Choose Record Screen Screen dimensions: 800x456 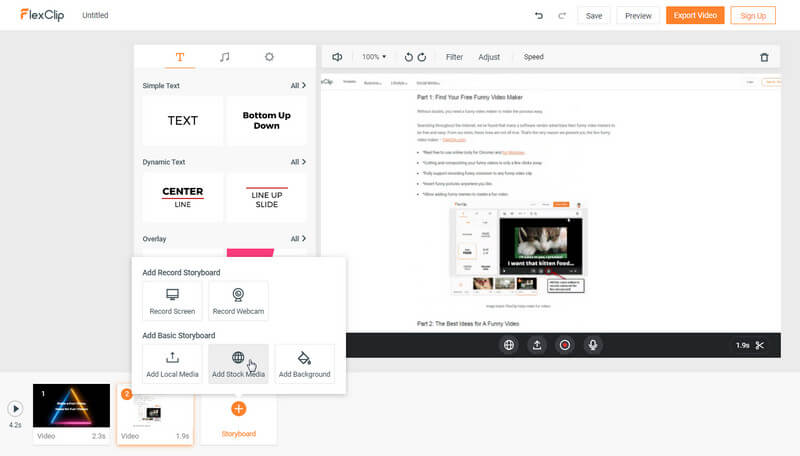coord(172,301)
